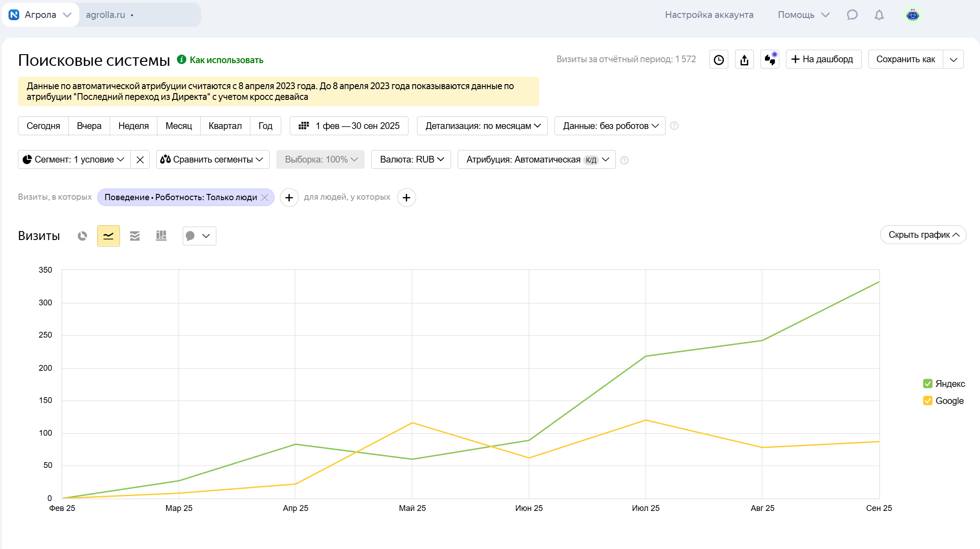The width and height of the screenshot is (980, 549).
Task: Open the notifications bell
Action: click(x=879, y=15)
